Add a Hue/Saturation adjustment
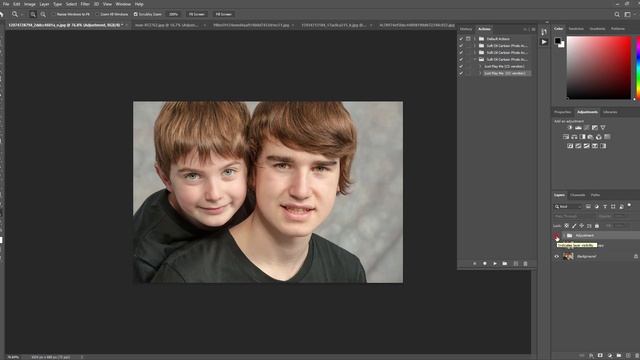This screenshot has height=360, width=640. pyautogui.click(x=566, y=137)
